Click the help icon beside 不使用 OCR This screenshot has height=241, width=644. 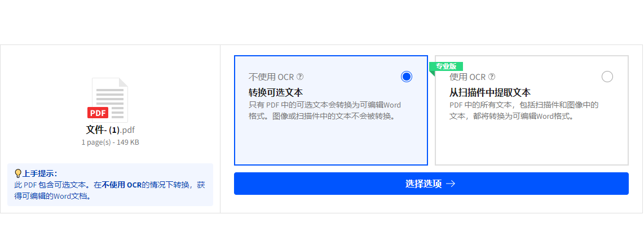click(300, 77)
